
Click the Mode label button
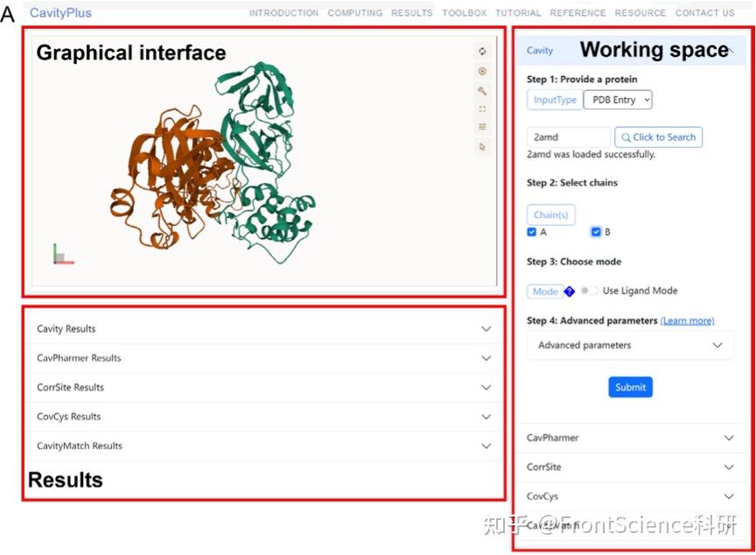(x=545, y=292)
